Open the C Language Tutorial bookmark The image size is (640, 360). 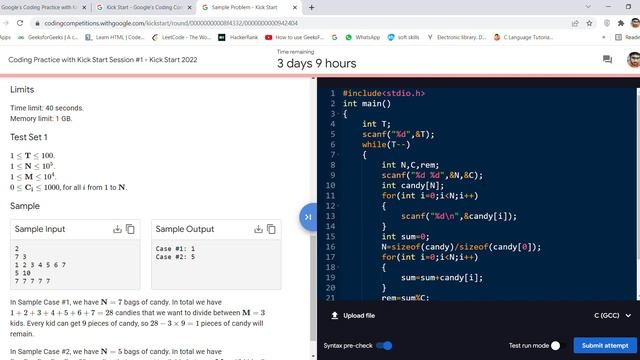coord(523,37)
